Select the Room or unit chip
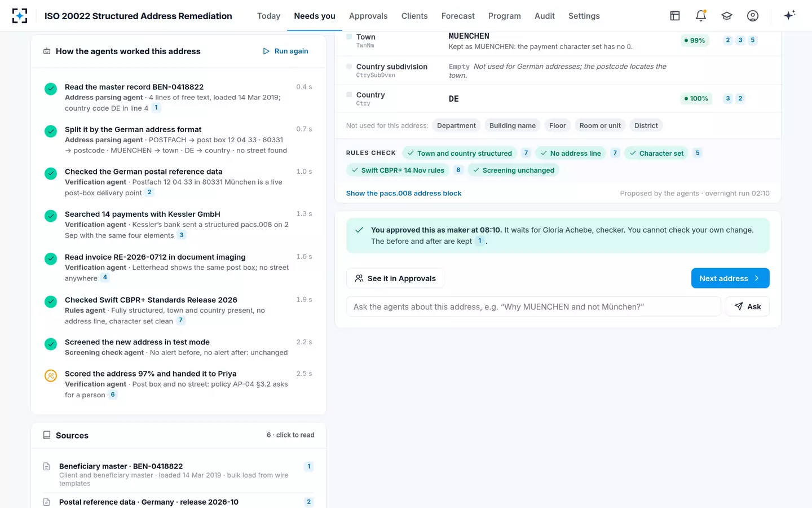812x508 pixels. (600, 125)
